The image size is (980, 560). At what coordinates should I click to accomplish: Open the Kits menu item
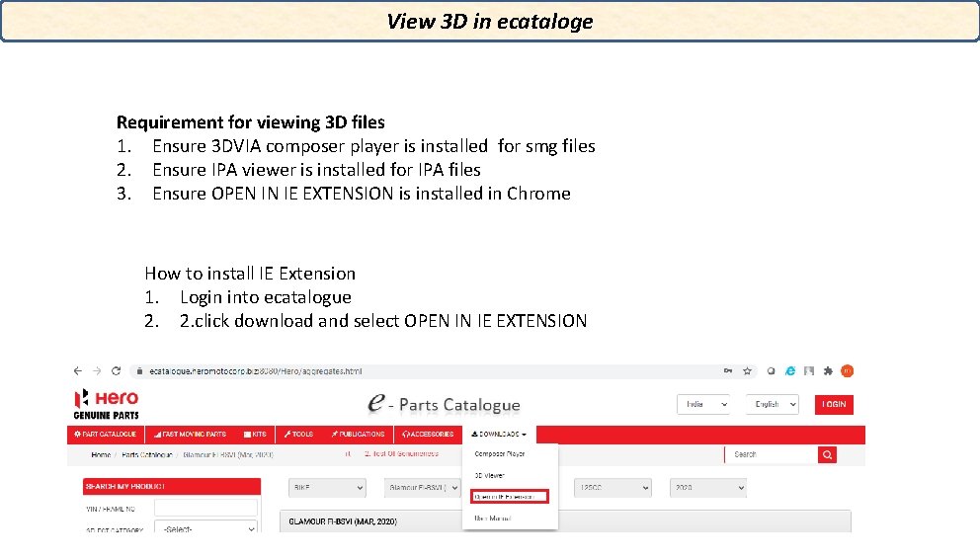click(x=255, y=434)
